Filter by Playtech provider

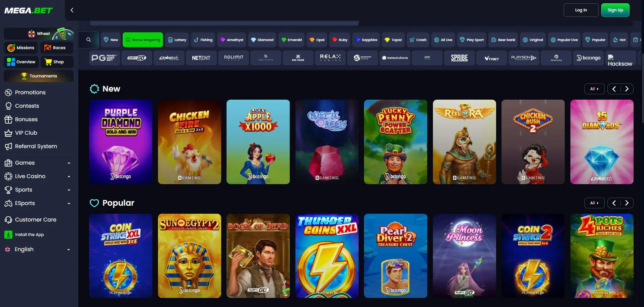(169, 58)
